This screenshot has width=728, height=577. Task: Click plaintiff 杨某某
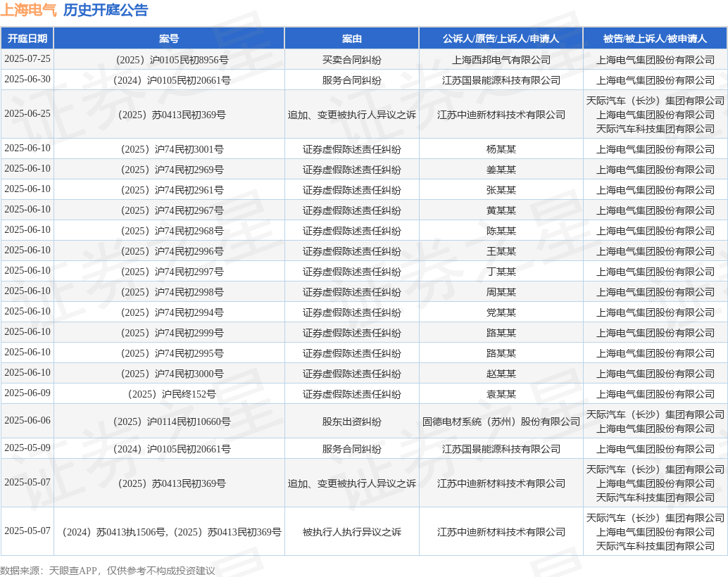501,149
